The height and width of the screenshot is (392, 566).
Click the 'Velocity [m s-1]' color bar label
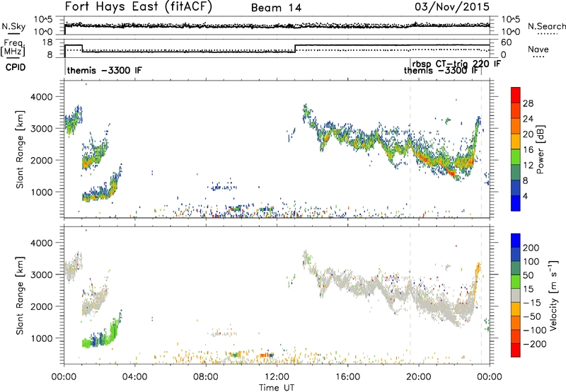pyautogui.click(x=553, y=295)
